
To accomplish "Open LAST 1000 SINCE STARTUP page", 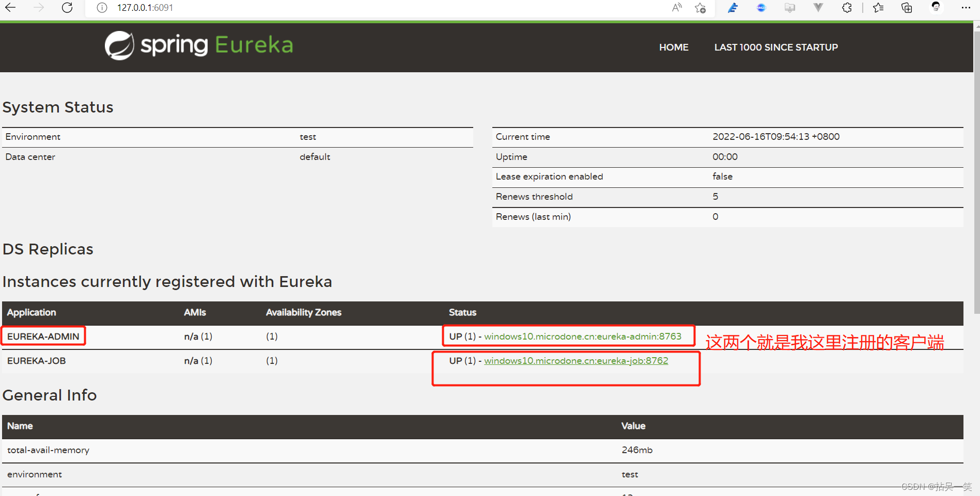I will pyautogui.click(x=776, y=47).
